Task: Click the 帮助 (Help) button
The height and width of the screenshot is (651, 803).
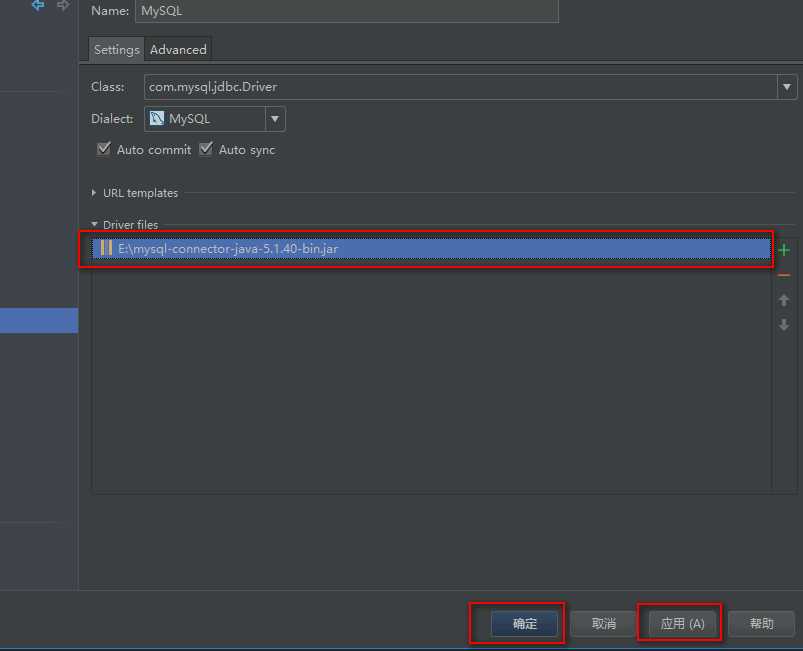Action: (761, 623)
